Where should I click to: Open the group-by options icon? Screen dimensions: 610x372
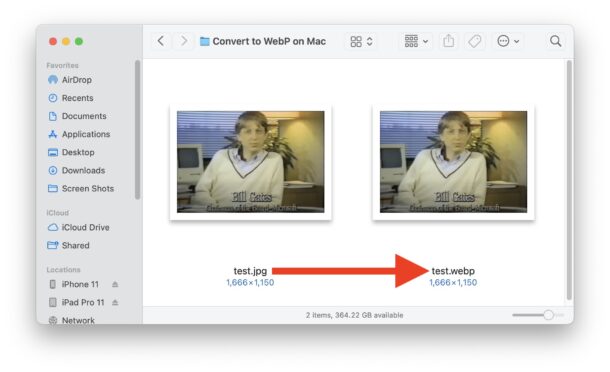(x=411, y=41)
